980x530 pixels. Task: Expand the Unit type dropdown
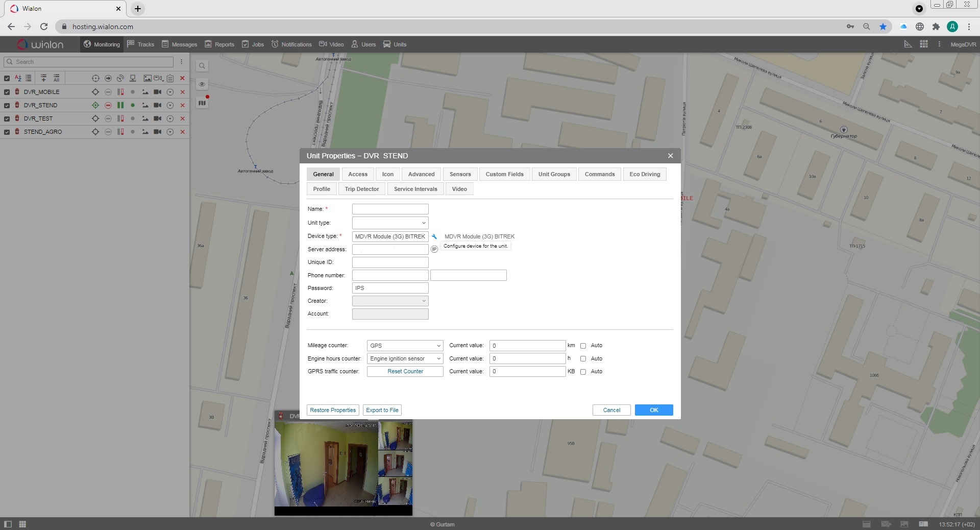[x=390, y=223]
